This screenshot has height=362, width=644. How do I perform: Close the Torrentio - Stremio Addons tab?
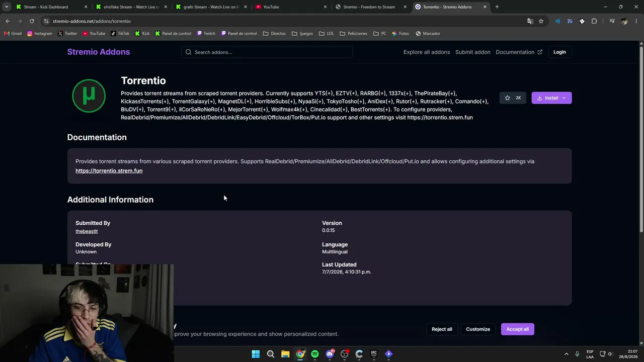[x=485, y=7]
